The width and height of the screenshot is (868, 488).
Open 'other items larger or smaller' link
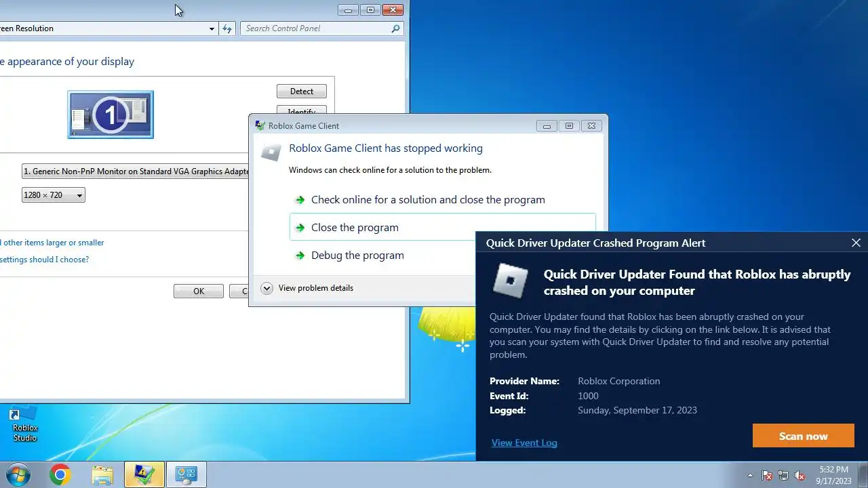pos(52,243)
